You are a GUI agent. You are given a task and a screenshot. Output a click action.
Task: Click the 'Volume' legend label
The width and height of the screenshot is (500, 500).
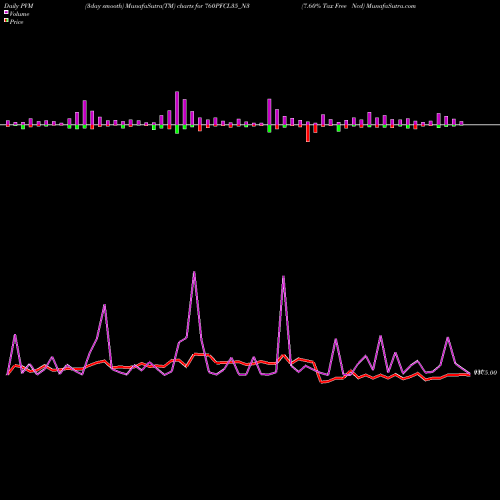pyautogui.click(x=19, y=14)
